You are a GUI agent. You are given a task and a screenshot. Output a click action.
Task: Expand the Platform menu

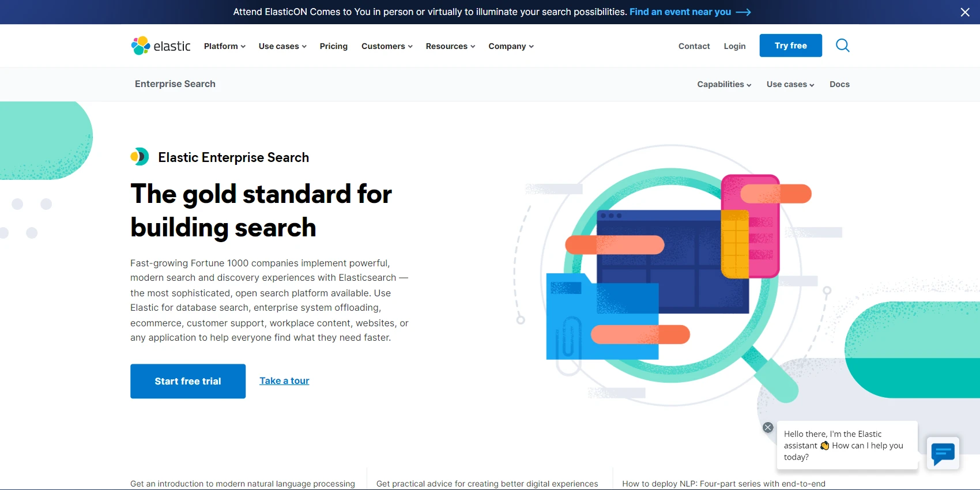click(x=225, y=46)
